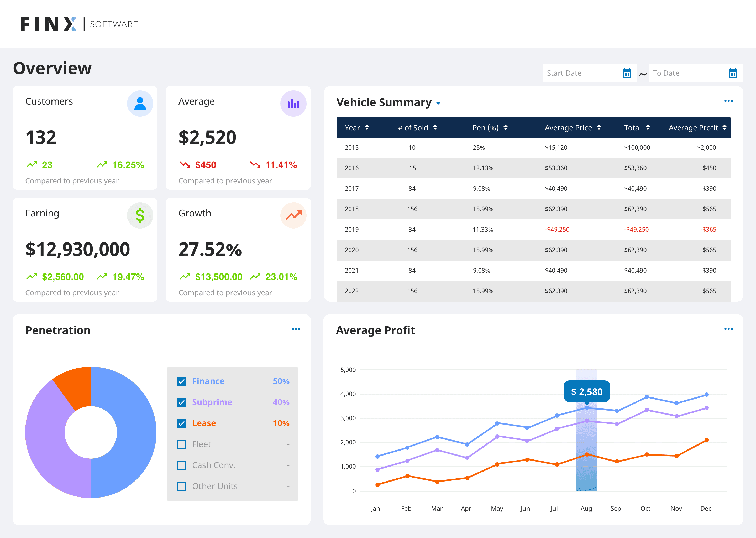The width and height of the screenshot is (756, 538).
Task: Click the Aug month axis label
Action: (x=586, y=509)
